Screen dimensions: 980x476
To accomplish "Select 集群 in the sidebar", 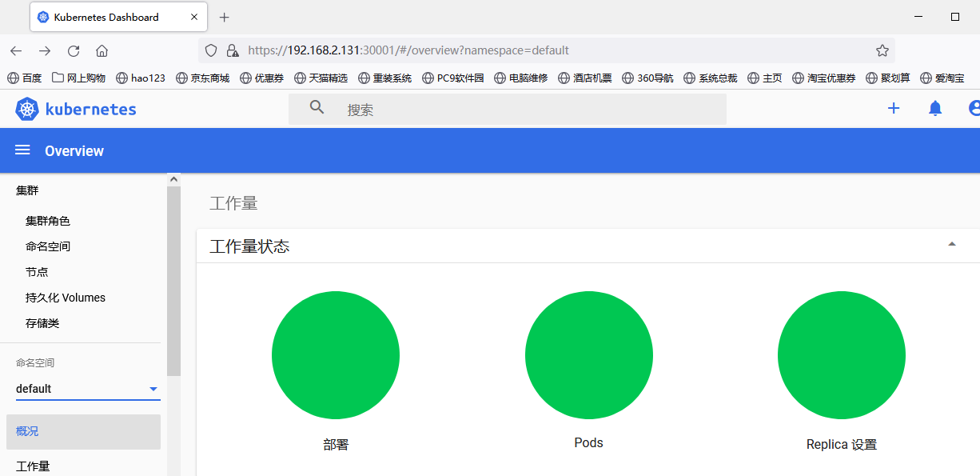I will pos(27,190).
